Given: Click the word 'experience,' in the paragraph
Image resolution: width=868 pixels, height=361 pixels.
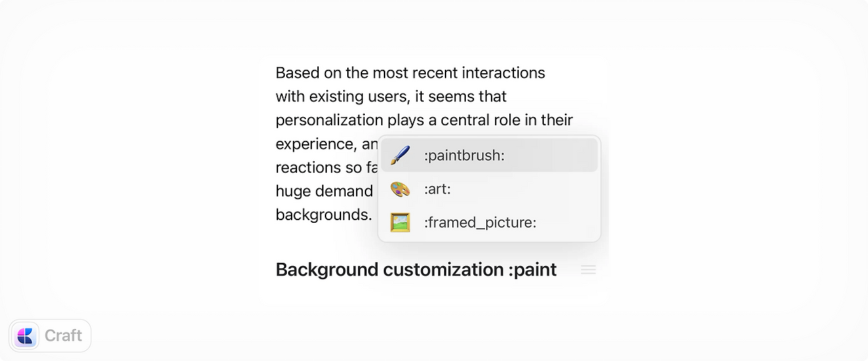Looking at the screenshot, I should point(316,144).
